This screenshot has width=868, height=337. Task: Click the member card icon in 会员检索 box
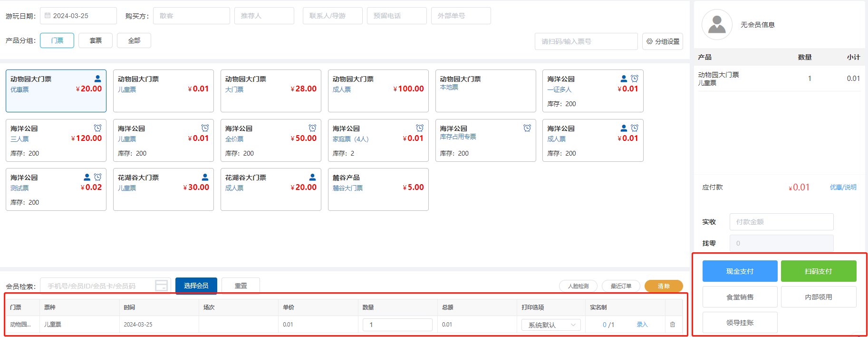(161, 286)
